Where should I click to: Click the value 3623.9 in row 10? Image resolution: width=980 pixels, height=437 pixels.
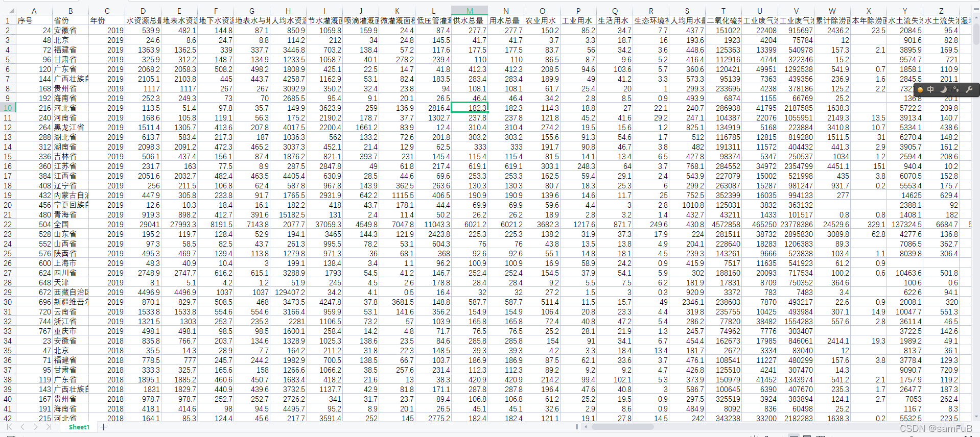click(x=324, y=108)
